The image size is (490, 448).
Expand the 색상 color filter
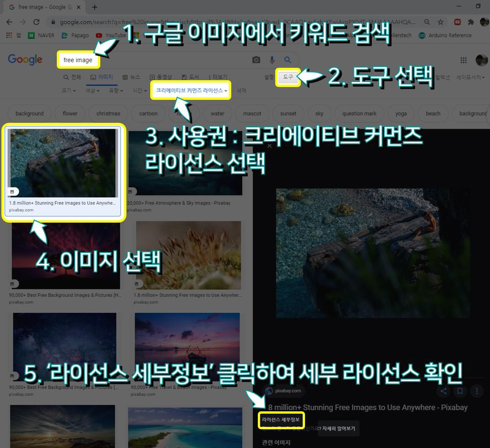93,90
